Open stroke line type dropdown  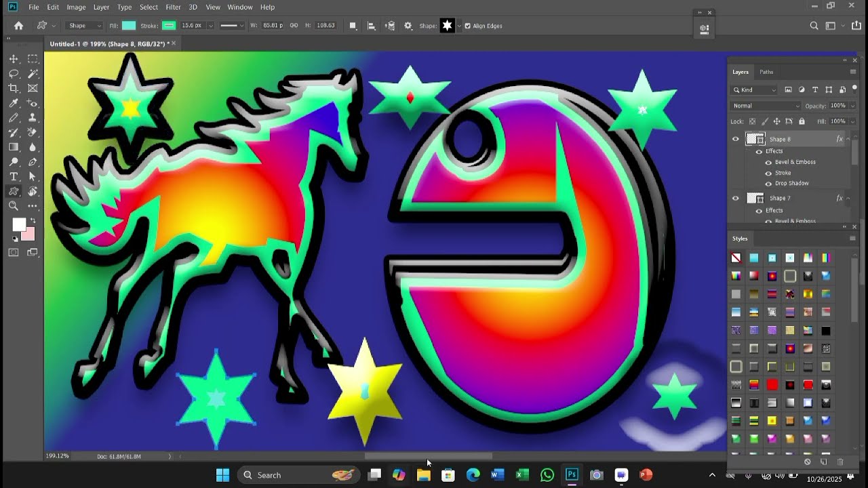click(232, 26)
